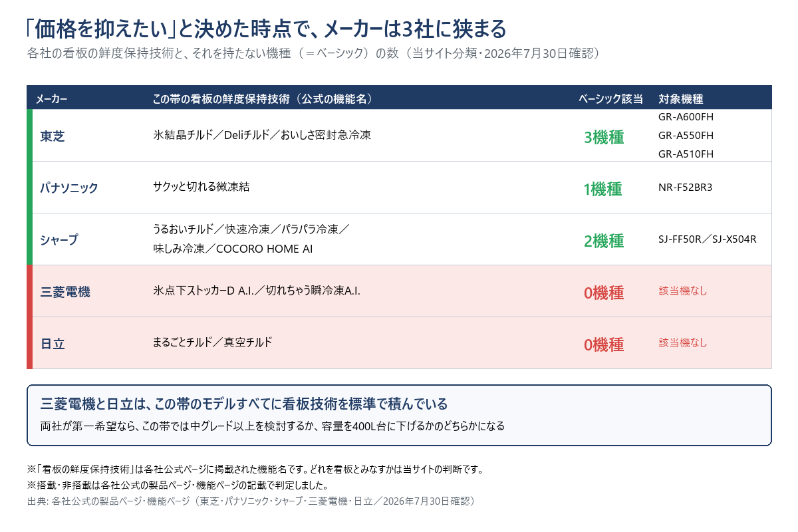Click the callout text beginning 両社が第一希望なら

pos(273,426)
